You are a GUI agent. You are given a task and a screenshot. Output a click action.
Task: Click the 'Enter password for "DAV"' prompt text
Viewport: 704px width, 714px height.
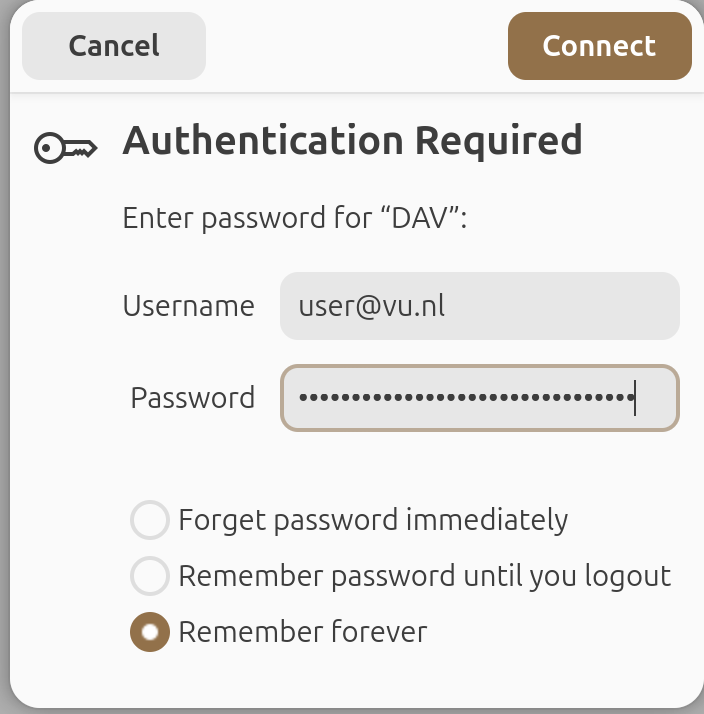point(295,218)
